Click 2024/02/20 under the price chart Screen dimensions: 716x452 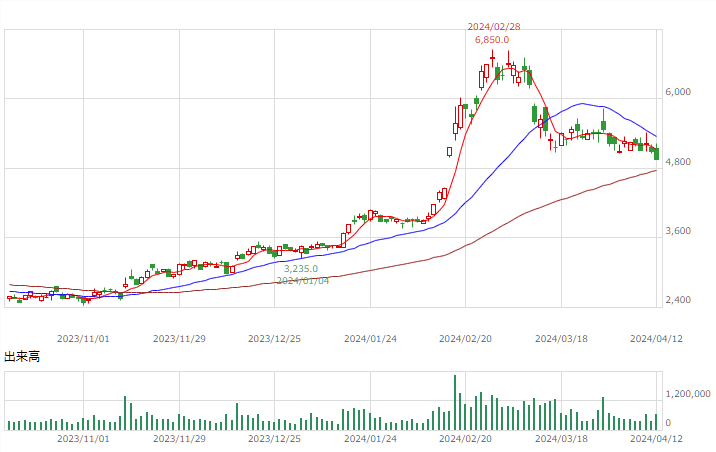click(x=465, y=339)
